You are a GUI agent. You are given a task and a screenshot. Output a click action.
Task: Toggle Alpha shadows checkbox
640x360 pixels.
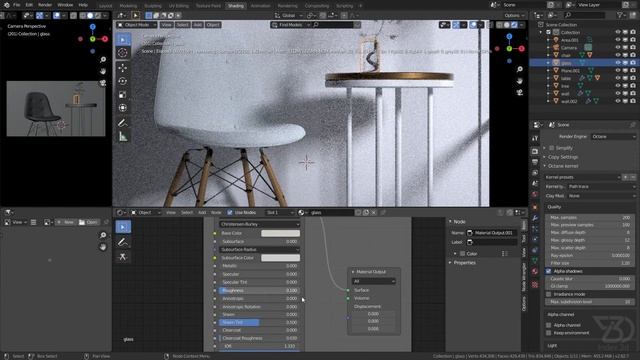pyautogui.click(x=549, y=271)
